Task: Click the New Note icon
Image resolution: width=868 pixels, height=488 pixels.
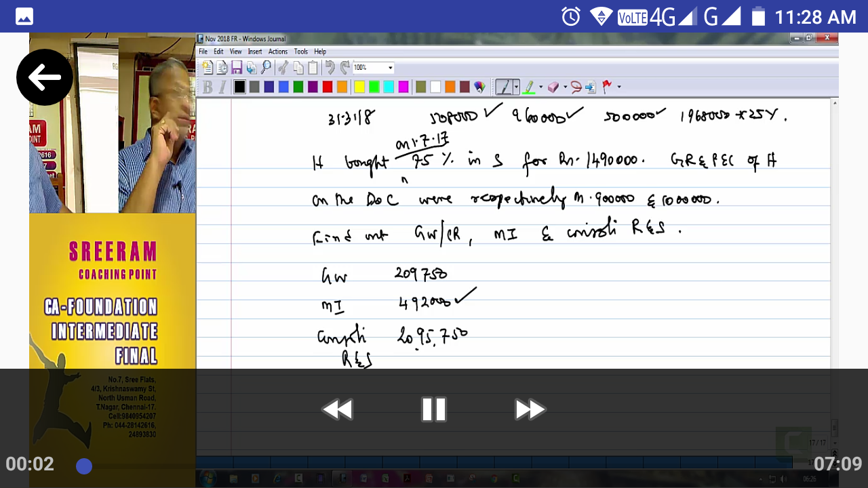Action: (208, 67)
